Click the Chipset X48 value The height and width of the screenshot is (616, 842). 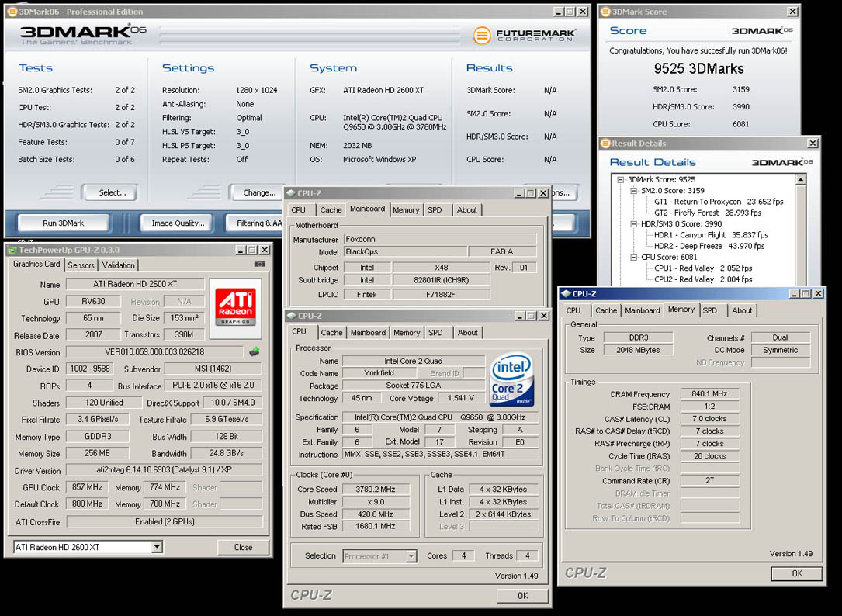tap(441, 268)
